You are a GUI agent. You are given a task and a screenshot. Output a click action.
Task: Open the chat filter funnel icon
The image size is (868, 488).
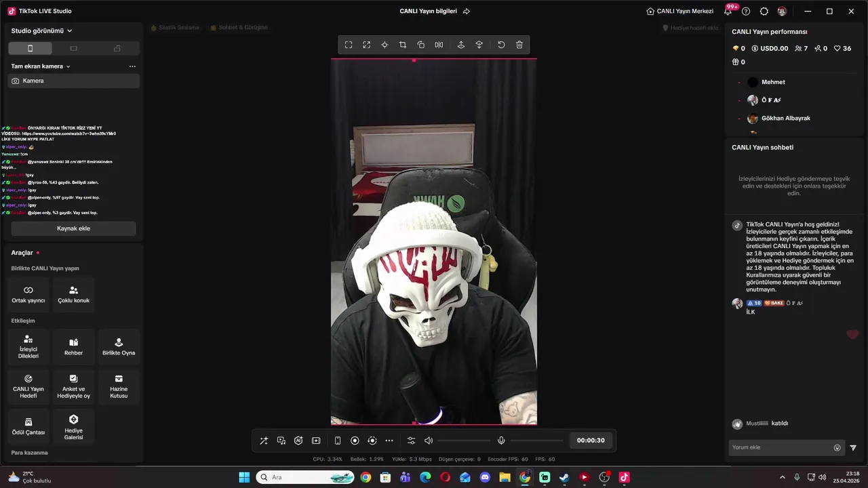click(853, 448)
